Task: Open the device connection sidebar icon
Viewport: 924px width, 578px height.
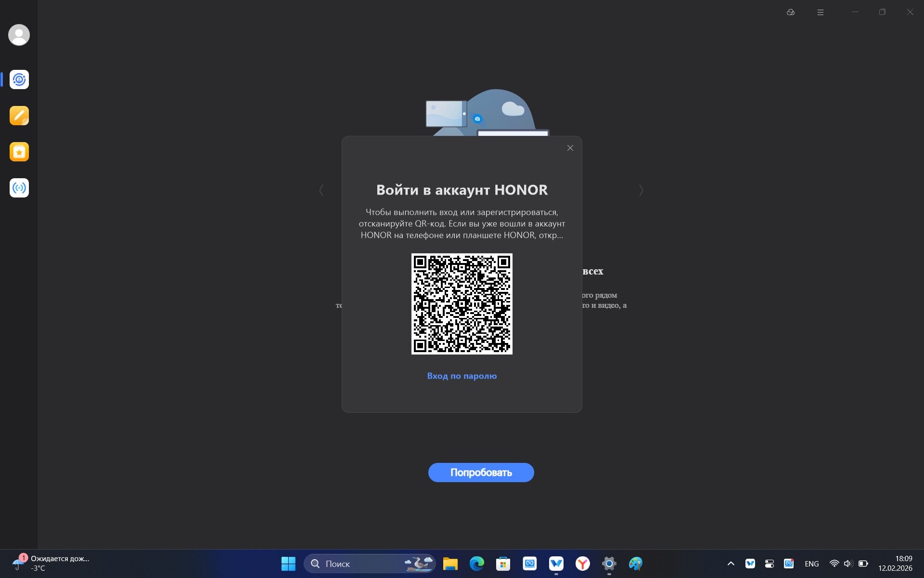Action: [19, 79]
